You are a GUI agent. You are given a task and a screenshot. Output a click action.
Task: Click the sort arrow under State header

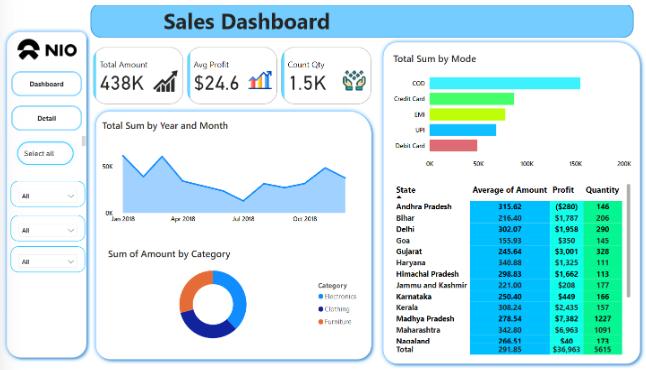(398, 197)
